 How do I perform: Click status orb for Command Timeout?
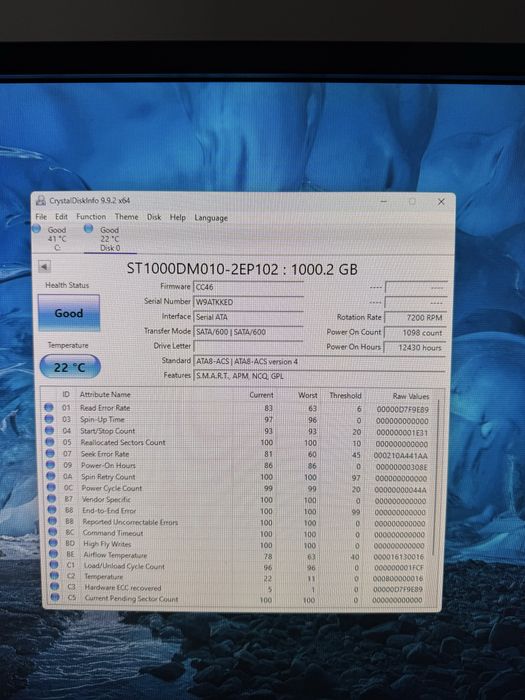point(53,532)
